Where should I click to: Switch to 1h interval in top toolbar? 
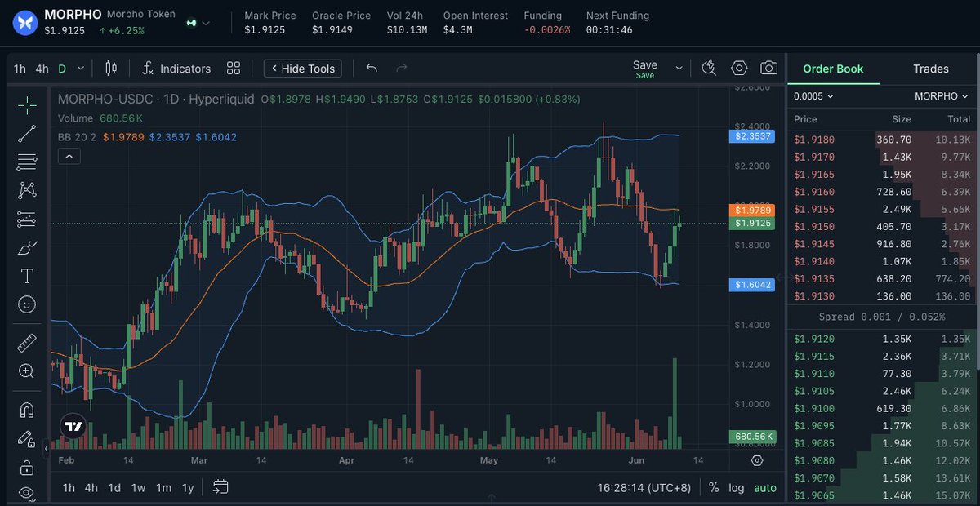pos(19,69)
